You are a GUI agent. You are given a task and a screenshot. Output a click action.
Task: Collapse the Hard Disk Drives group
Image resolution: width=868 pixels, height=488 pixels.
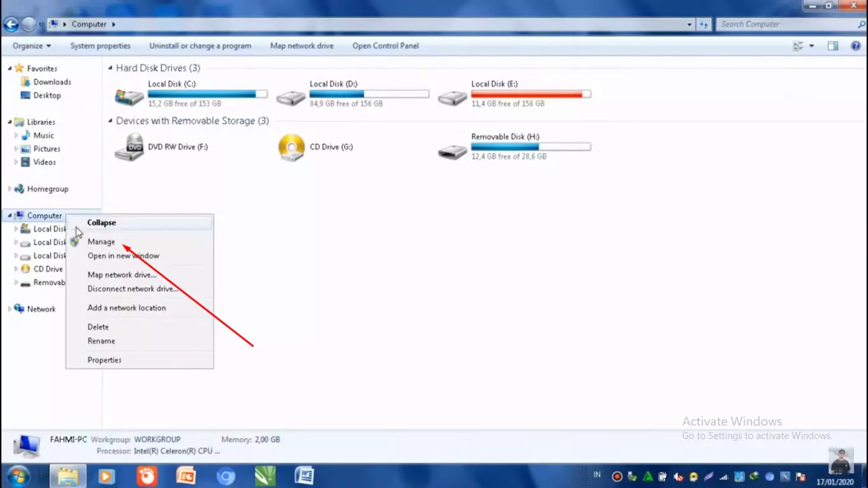pos(111,68)
